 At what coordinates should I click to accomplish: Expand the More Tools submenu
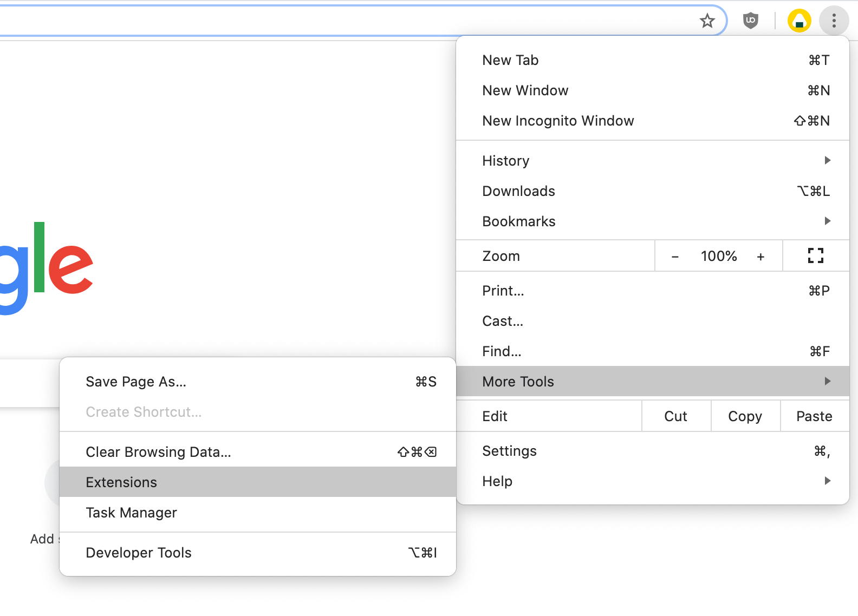pyautogui.click(x=653, y=382)
